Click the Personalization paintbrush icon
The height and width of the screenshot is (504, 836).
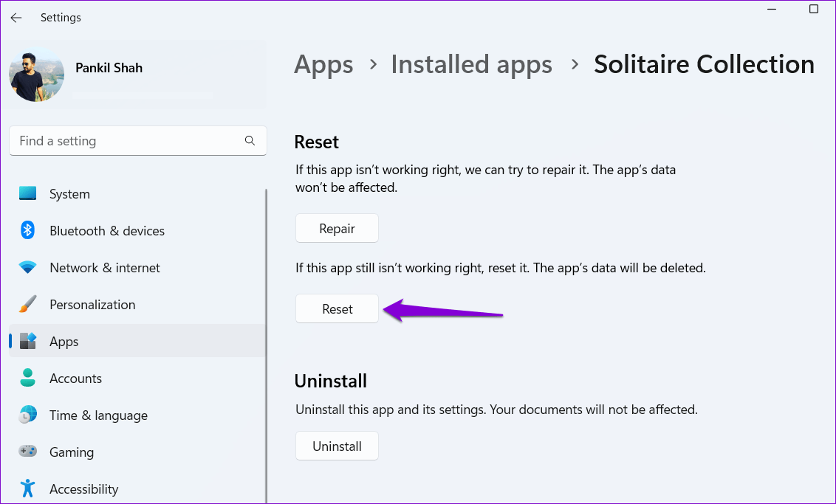[28, 304]
